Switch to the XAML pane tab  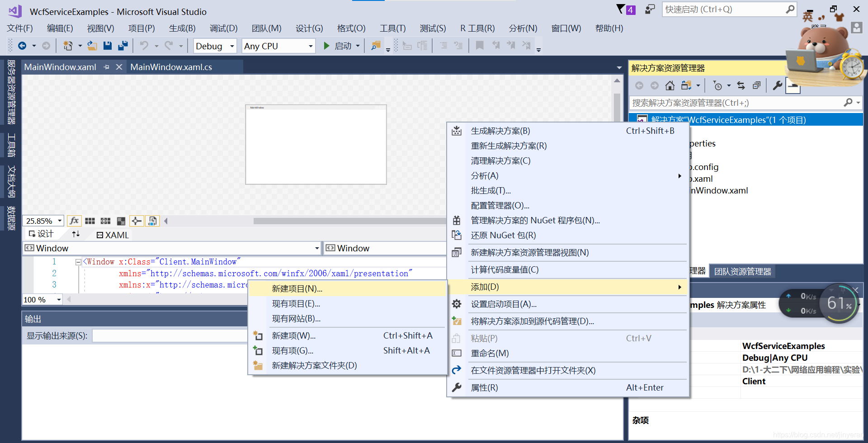click(113, 235)
